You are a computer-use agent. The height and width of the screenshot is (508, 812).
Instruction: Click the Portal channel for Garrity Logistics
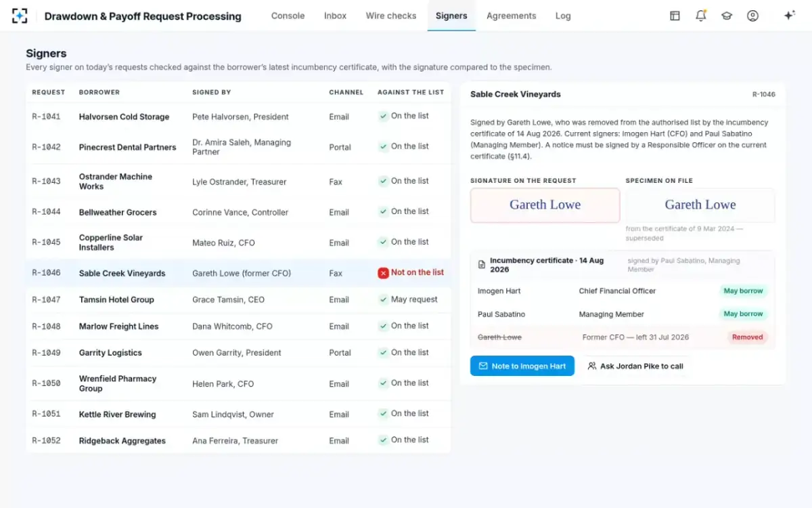click(x=340, y=353)
